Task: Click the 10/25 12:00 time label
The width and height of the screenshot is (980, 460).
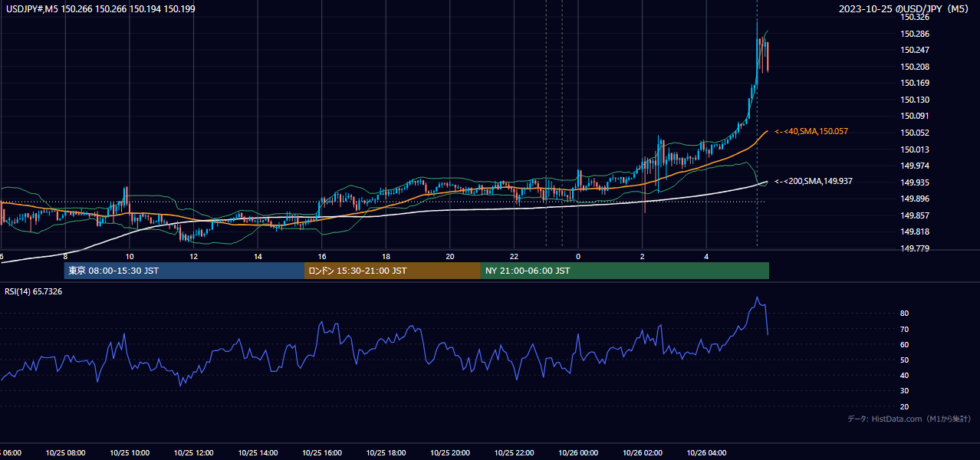Action: (193, 453)
